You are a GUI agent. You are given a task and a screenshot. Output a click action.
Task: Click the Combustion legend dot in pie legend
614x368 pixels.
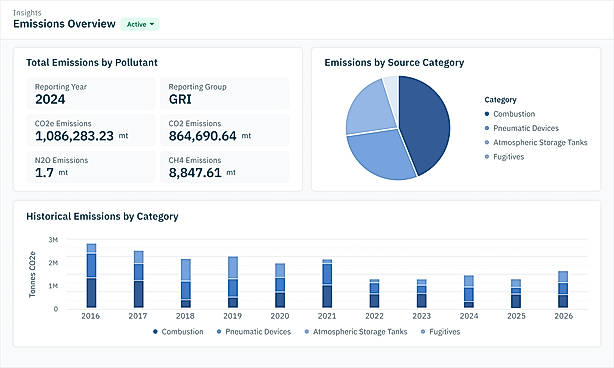click(x=487, y=114)
